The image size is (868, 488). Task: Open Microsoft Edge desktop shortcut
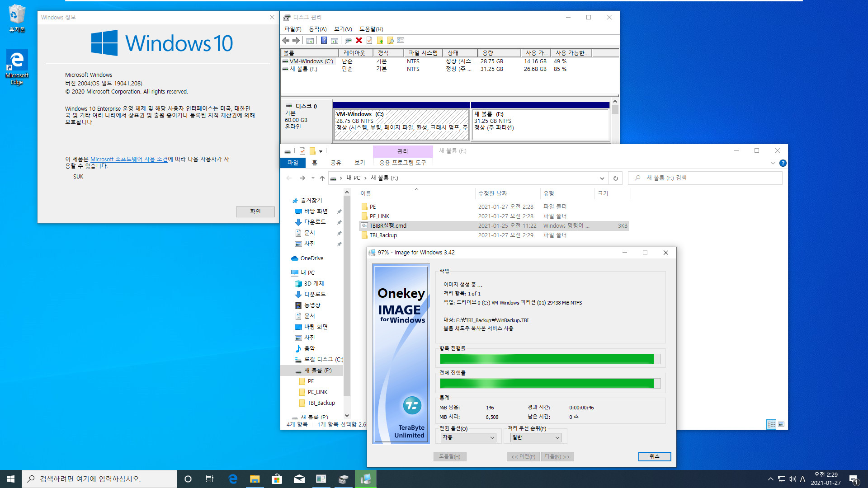[x=17, y=67]
